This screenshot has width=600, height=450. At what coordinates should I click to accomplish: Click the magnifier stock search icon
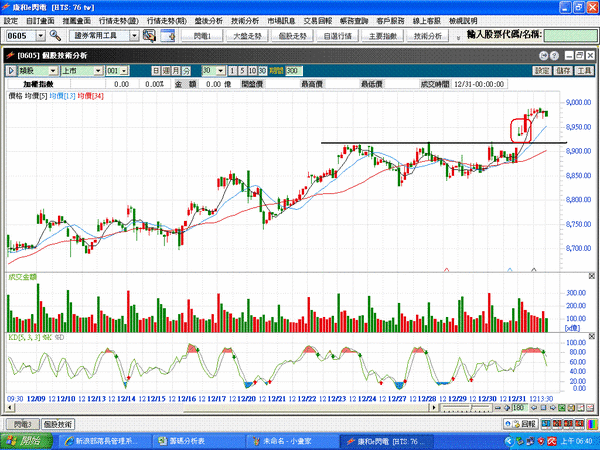55,36
